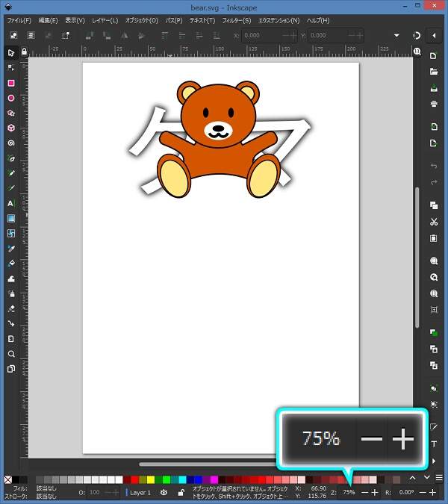This screenshot has height=504, width=448.
Task: Click Select all objects icon
Action: pyautogui.click(x=13, y=35)
